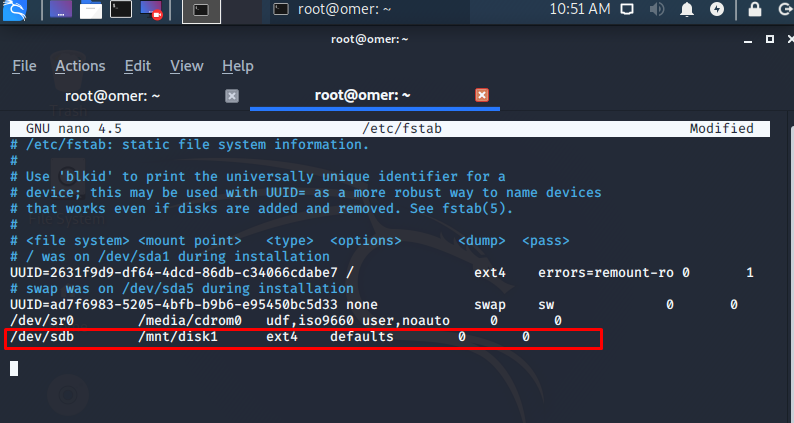Click the purple workspace icon in panel
Screen dimensions: 794x423
(x=61, y=10)
